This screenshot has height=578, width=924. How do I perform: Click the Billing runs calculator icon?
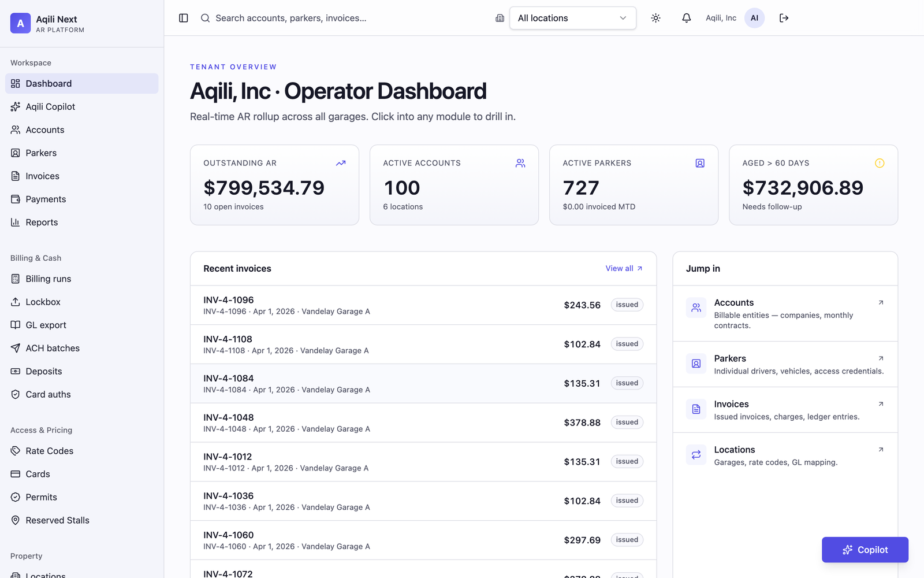click(x=16, y=279)
